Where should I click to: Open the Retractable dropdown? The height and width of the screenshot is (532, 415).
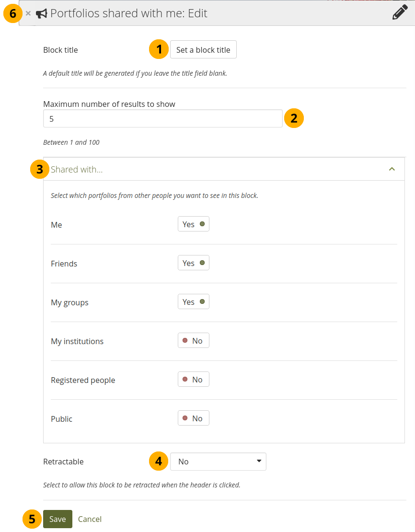(218, 462)
